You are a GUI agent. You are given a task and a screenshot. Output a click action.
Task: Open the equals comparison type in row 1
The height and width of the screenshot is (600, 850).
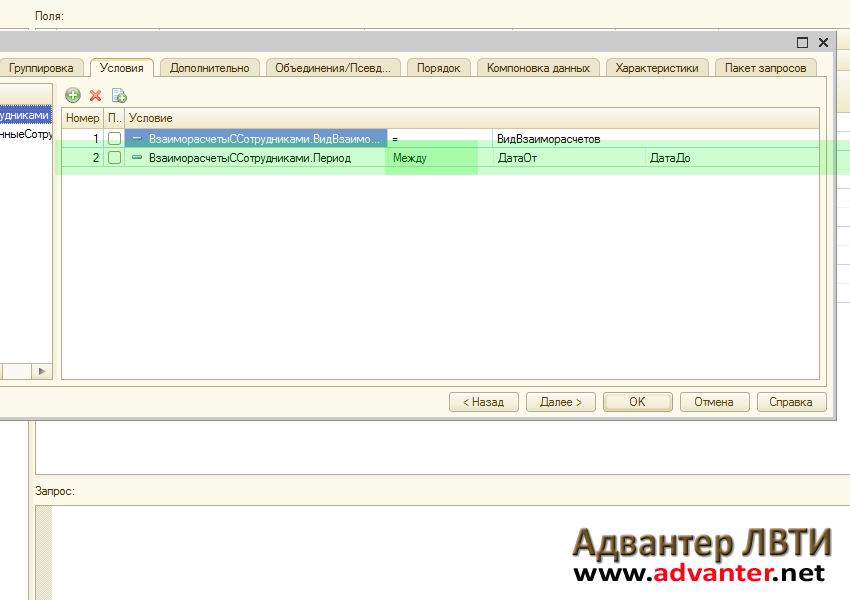(438, 139)
